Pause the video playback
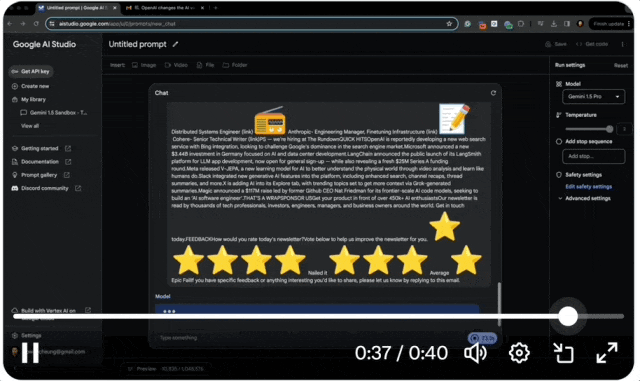This screenshot has height=381, width=640. [30, 352]
